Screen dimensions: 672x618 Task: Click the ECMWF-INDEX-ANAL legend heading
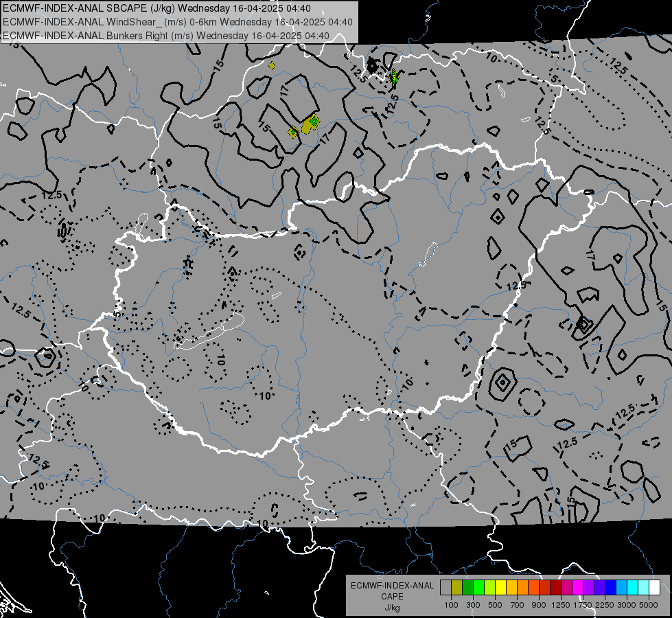[392, 586]
